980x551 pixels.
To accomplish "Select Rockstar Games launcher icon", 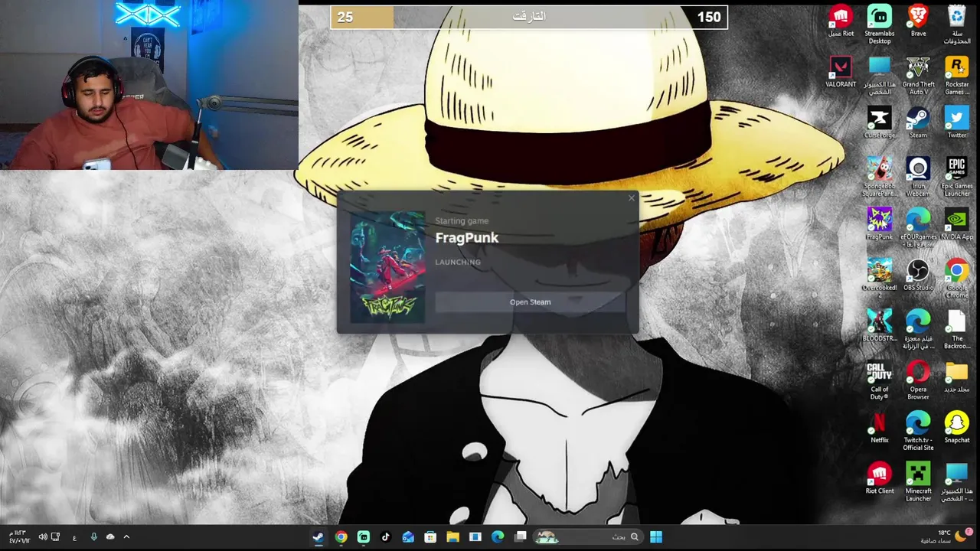I will 957,76.
